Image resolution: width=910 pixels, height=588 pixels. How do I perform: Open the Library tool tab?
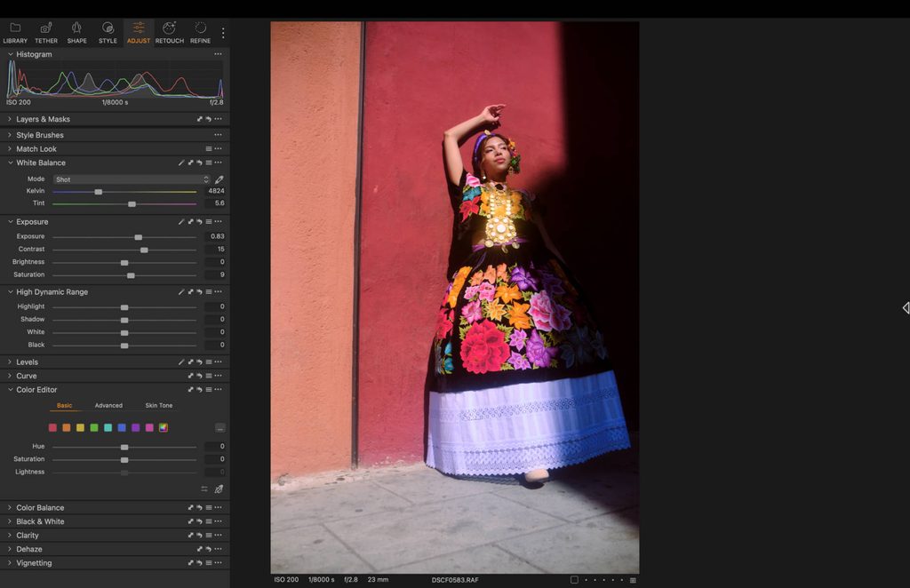click(x=15, y=33)
